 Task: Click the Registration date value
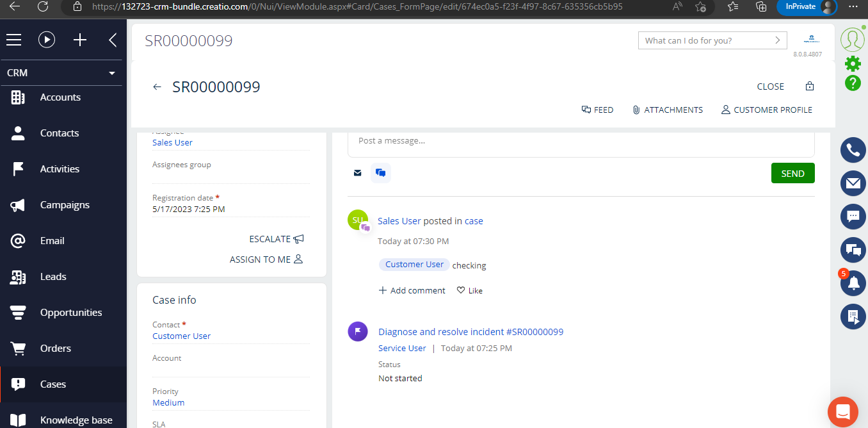coord(189,210)
